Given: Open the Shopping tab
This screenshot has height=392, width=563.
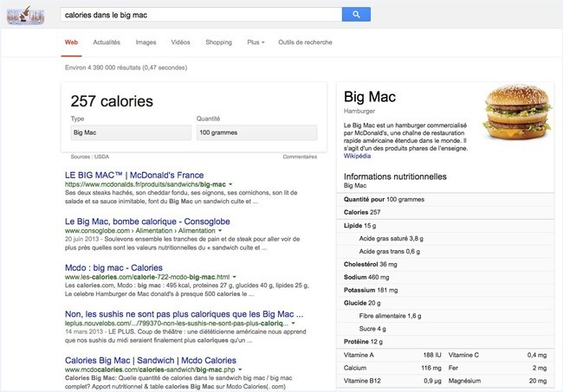Looking at the screenshot, I should (x=218, y=42).
